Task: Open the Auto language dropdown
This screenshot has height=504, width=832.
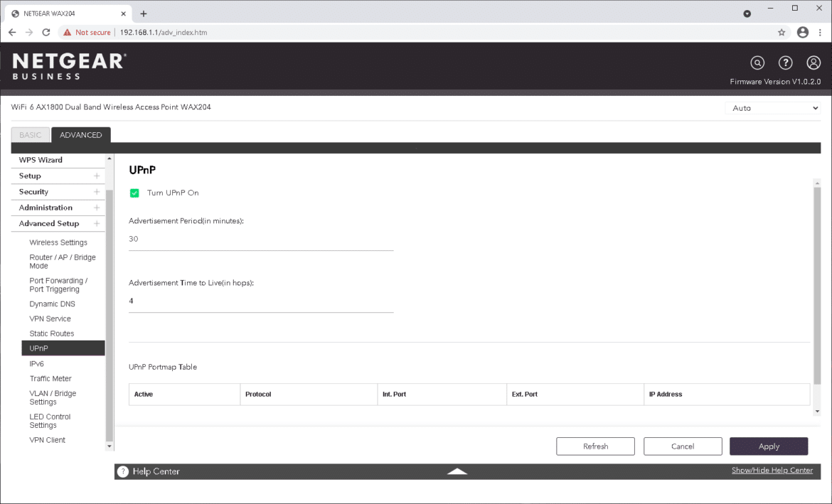Action: (x=773, y=108)
